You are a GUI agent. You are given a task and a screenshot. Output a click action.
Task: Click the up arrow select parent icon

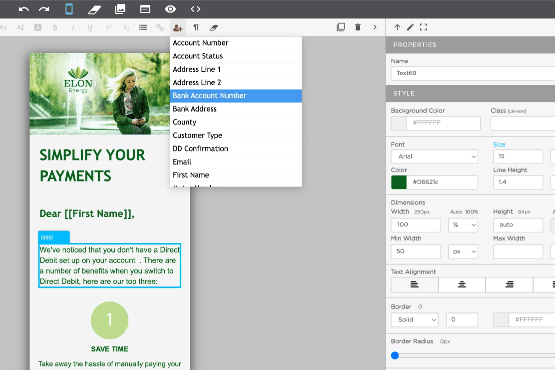click(x=397, y=27)
